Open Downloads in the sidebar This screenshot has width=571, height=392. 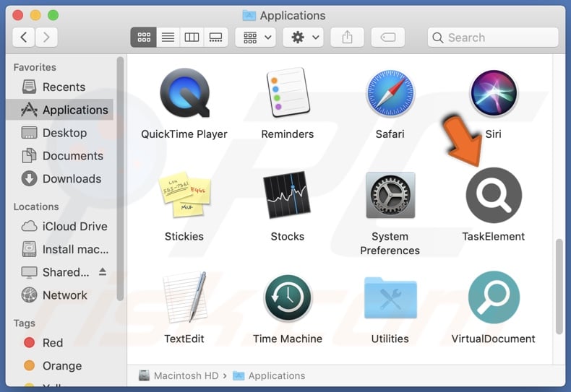[61, 178]
